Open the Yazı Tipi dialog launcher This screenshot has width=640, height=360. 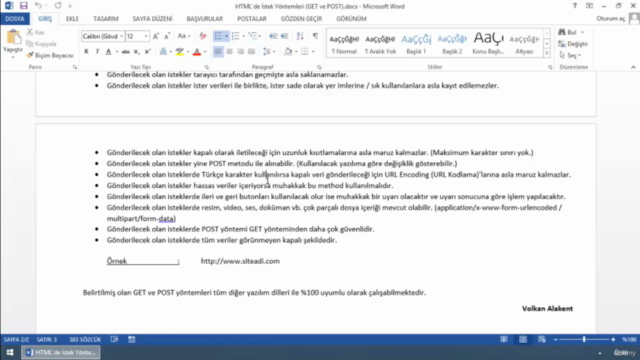206,67
